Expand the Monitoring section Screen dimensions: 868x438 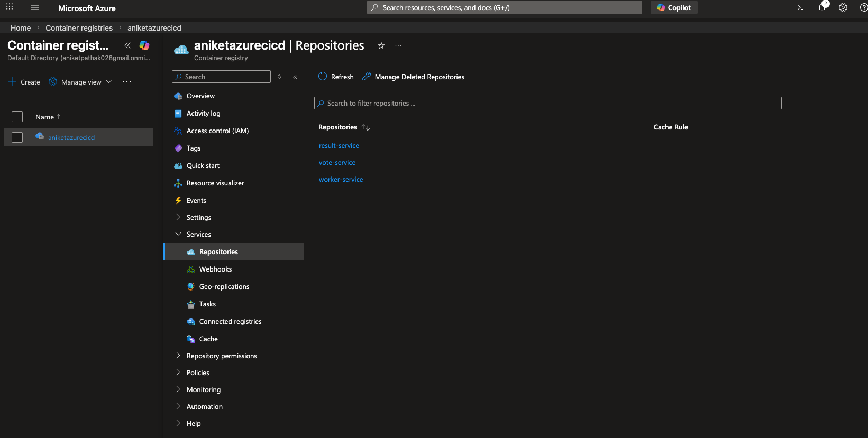(x=203, y=389)
